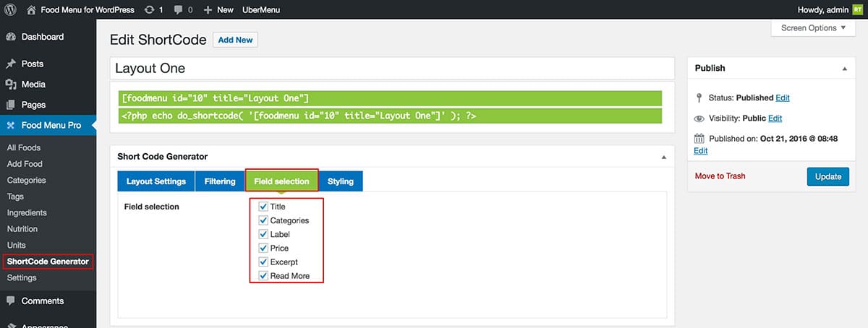The width and height of the screenshot is (868, 328).
Task: Expand the Screen Options dropdown
Action: click(x=814, y=28)
